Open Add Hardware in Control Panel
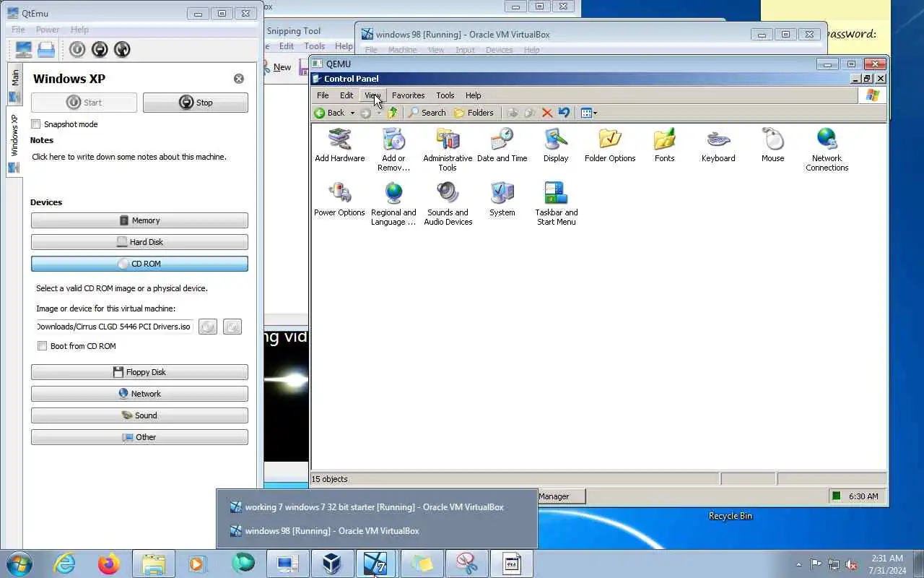924x578 pixels. pos(339,145)
